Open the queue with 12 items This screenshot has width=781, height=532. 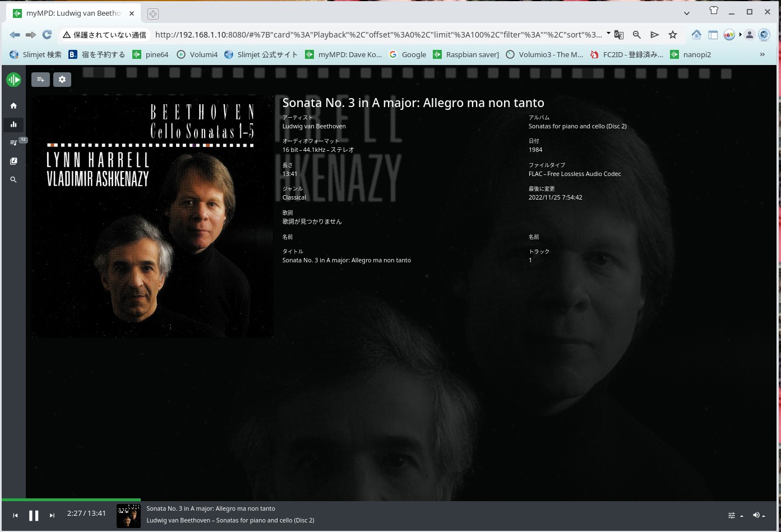point(13,143)
